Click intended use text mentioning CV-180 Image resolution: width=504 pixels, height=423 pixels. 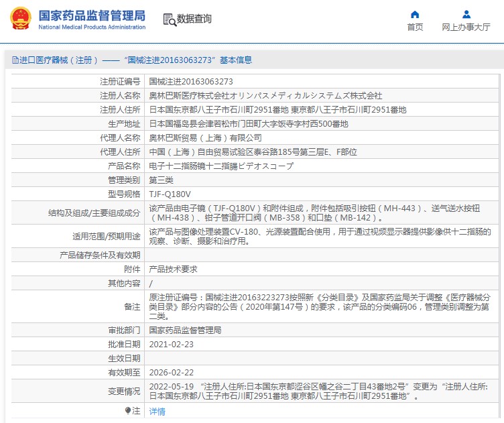(x=320, y=237)
